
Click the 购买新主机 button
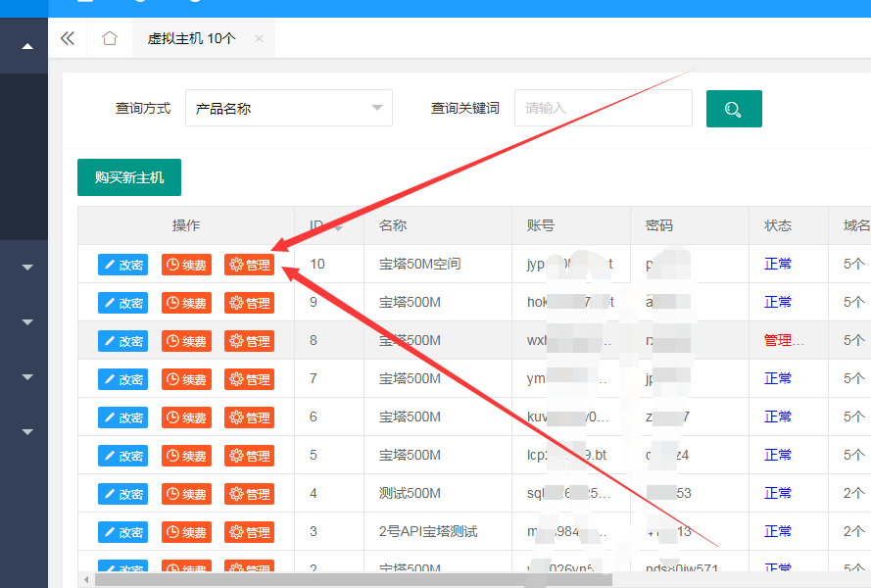tap(128, 177)
